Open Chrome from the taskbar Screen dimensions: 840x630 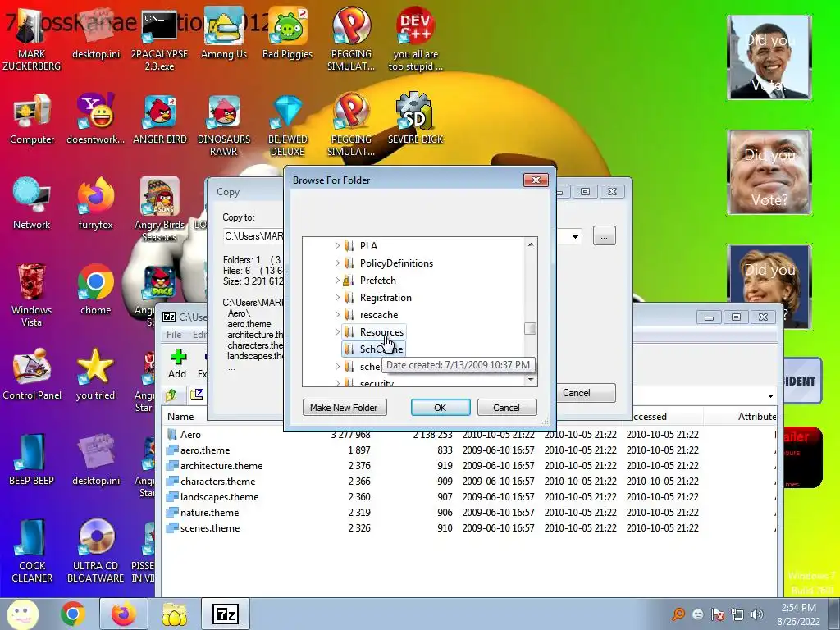73,614
